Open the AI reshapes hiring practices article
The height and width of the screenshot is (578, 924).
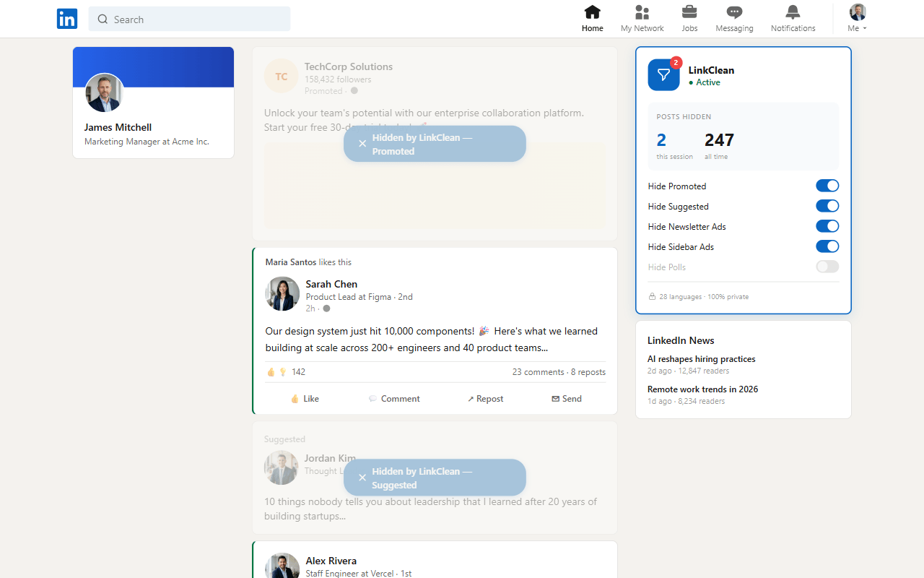[x=701, y=359]
